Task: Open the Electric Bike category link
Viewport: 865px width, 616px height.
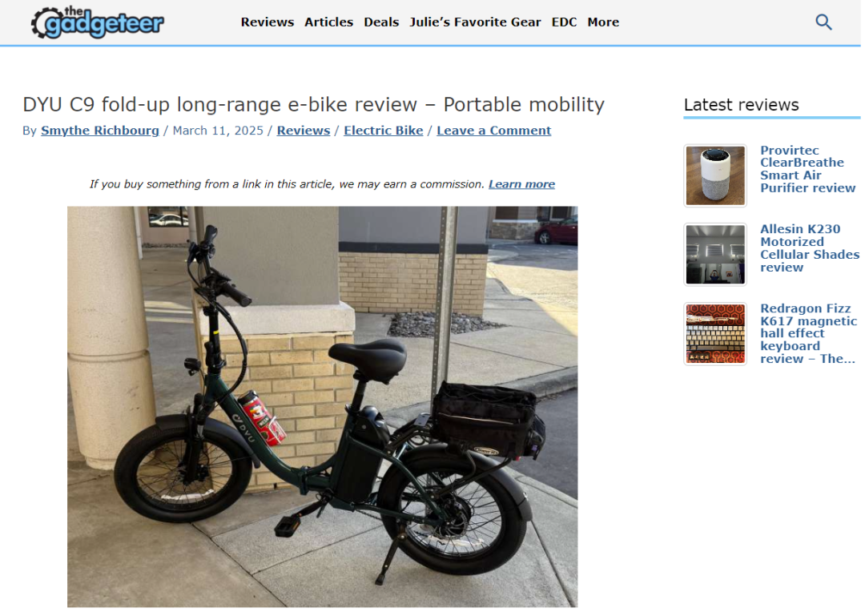Action: coord(384,131)
